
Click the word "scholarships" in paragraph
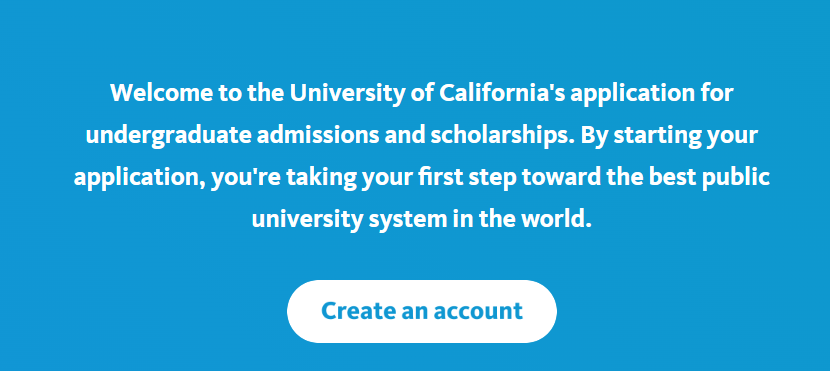(499, 136)
